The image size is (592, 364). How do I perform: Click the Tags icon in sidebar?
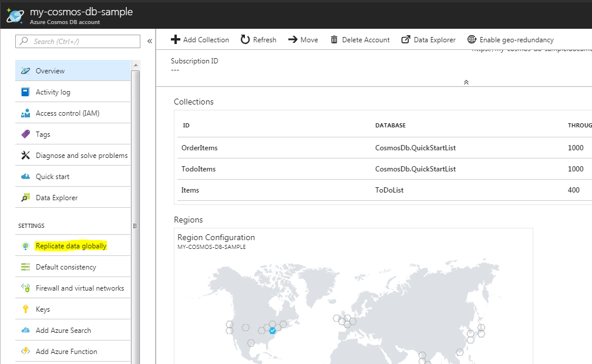(25, 134)
